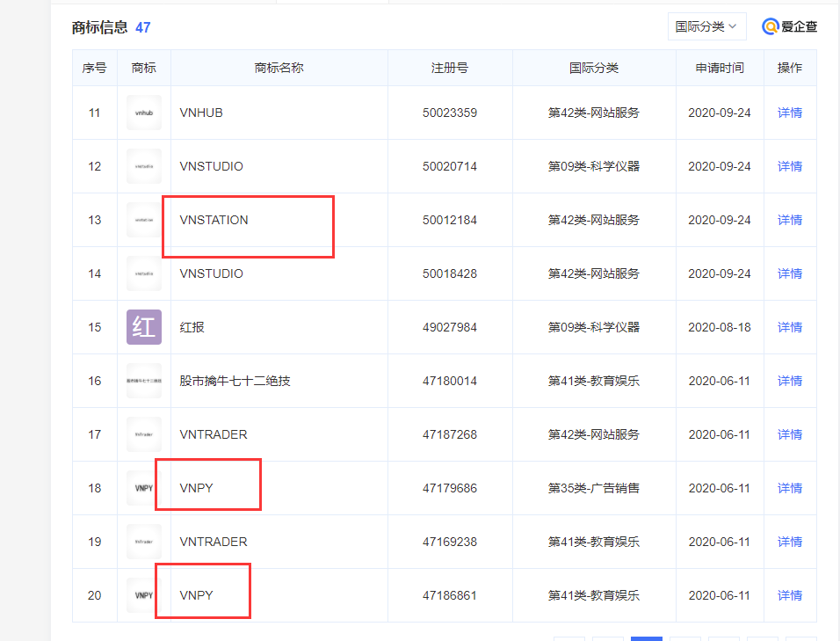Click the 注册号 column header
The image size is (840, 641).
click(x=450, y=68)
